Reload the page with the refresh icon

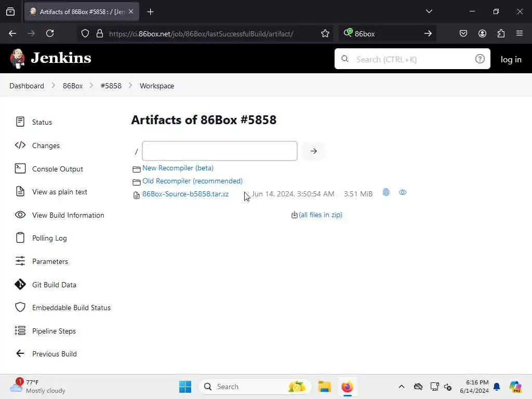50,33
